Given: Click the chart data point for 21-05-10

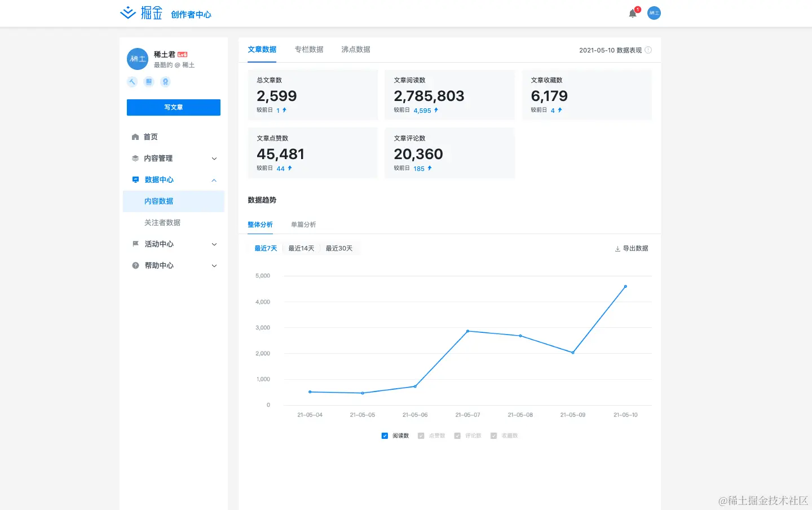Looking at the screenshot, I should coord(625,287).
